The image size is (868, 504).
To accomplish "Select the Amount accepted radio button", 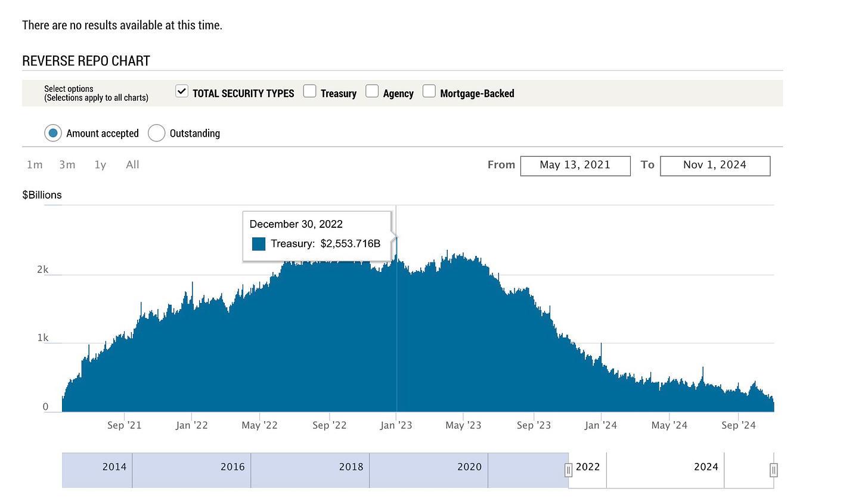I will [x=53, y=133].
